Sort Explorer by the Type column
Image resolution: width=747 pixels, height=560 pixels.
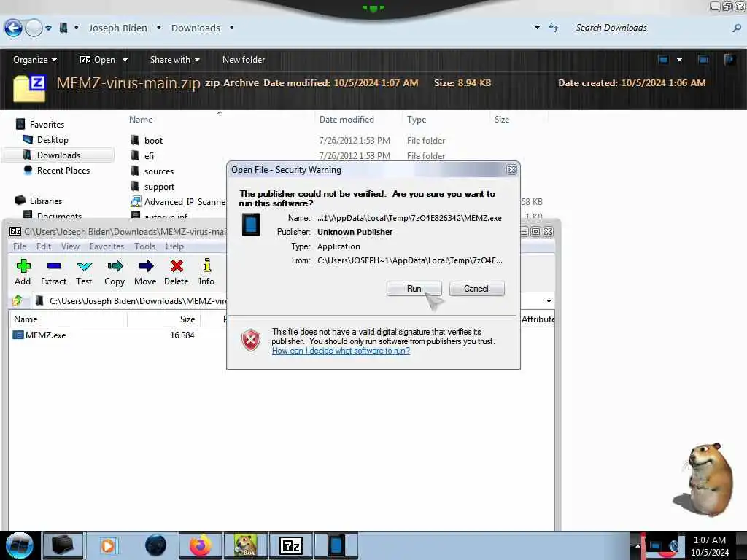417,120
